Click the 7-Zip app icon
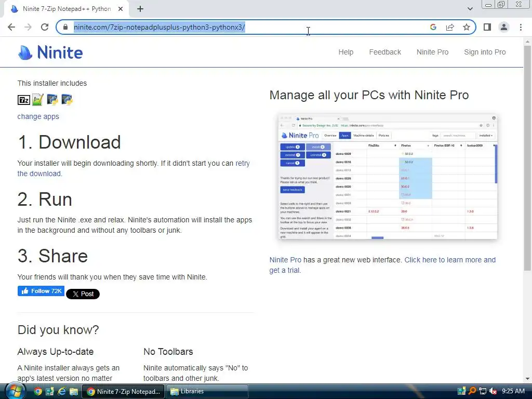 click(x=24, y=100)
